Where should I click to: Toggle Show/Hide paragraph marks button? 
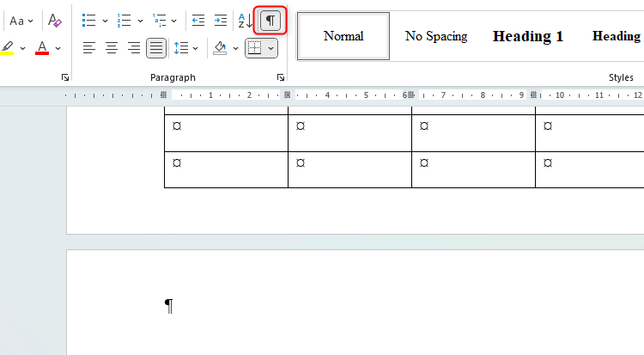270,20
